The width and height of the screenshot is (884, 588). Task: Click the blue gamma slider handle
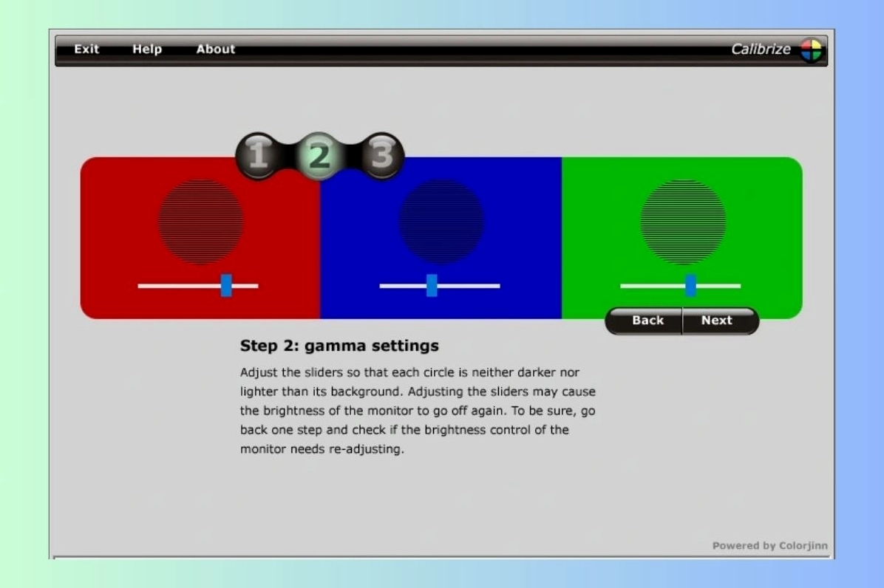click(x=432, y=285)
